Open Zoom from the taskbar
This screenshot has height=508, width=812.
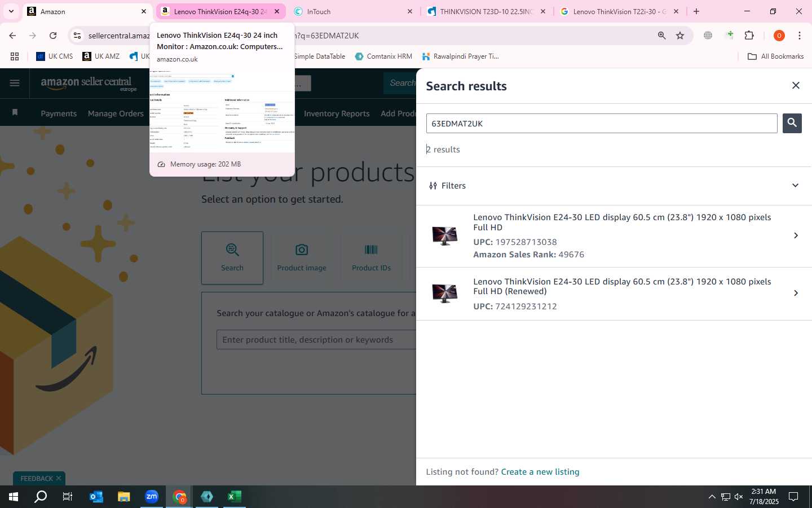point(152,497)
